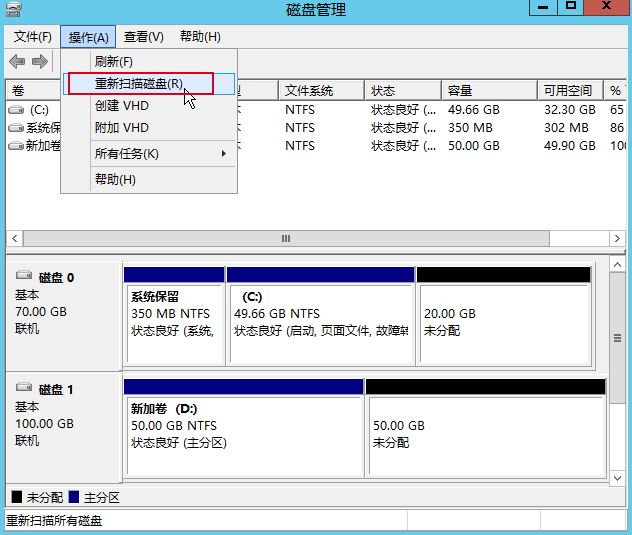Open the 查看(V) menu

click(x=144, y=37)
